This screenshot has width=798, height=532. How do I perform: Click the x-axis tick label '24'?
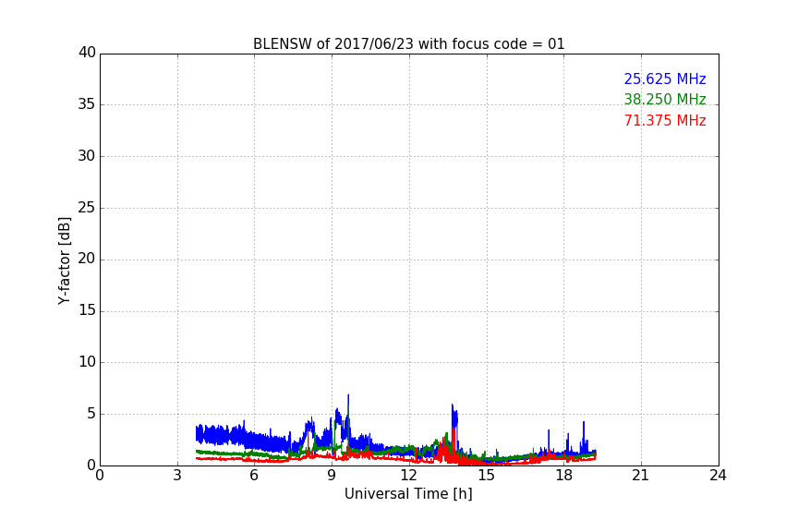pyautogui.click(x=719, y=476)
